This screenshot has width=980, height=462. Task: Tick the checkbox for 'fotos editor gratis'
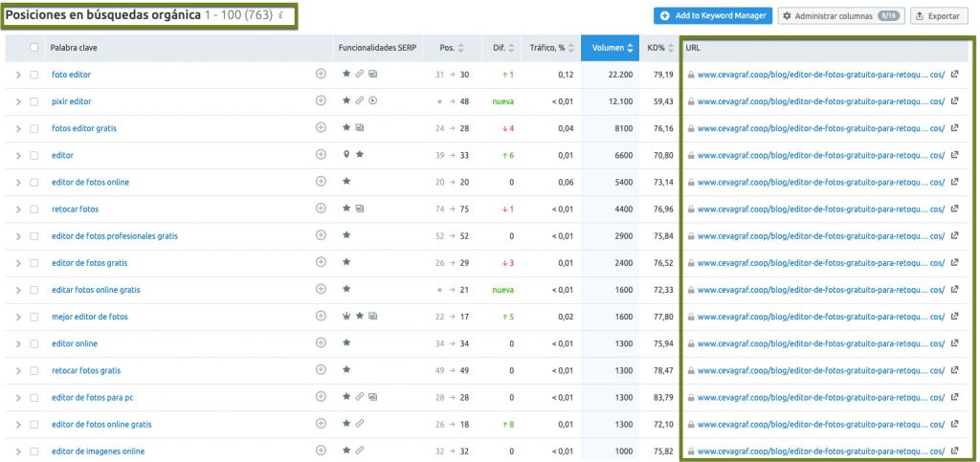(34, 128)
